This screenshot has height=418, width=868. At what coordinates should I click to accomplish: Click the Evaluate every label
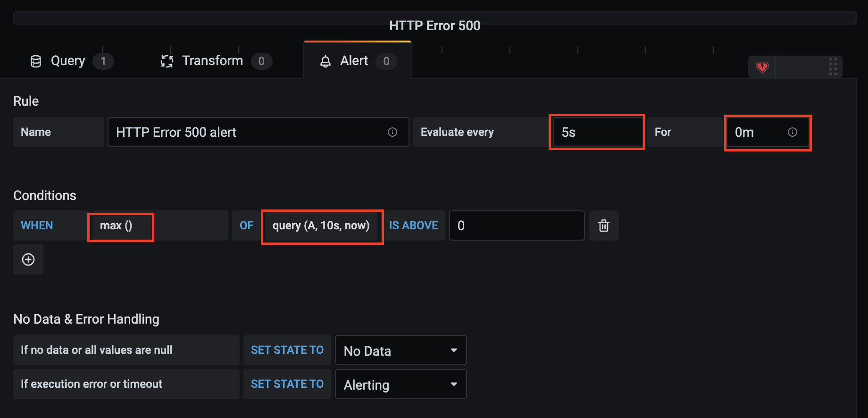[x=457, y=132]
